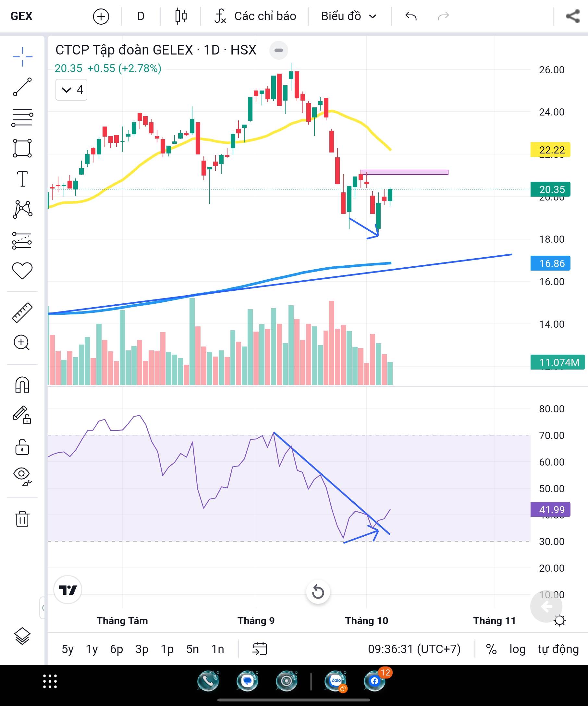Image resolution: width=588 pixels, height=706 pixels.
Task: Select the crosshair cursor tool
Action: point(22,56)
